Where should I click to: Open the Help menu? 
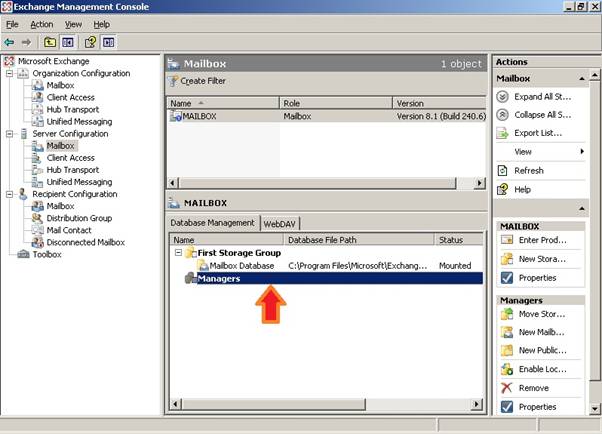pos(102,24)
